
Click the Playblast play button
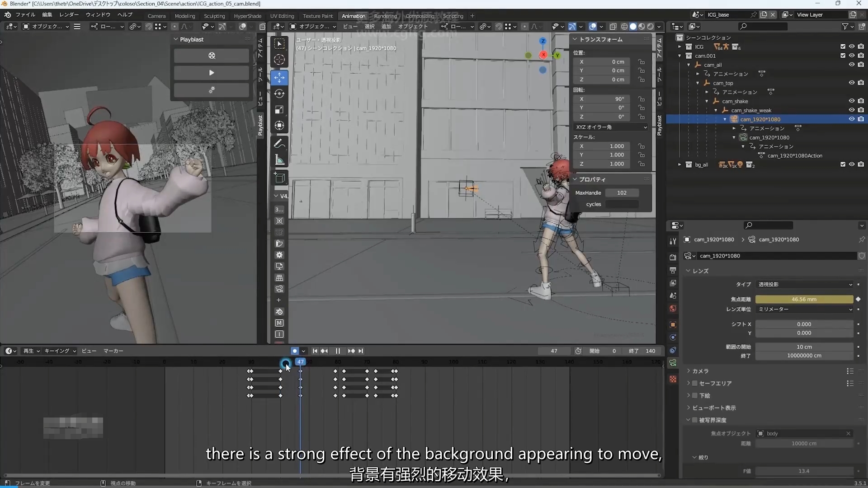(212, 73)
